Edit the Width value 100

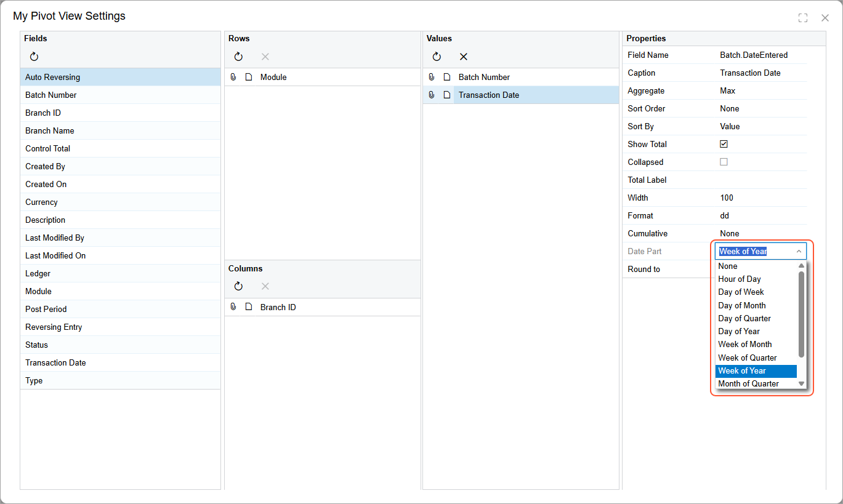727,198
